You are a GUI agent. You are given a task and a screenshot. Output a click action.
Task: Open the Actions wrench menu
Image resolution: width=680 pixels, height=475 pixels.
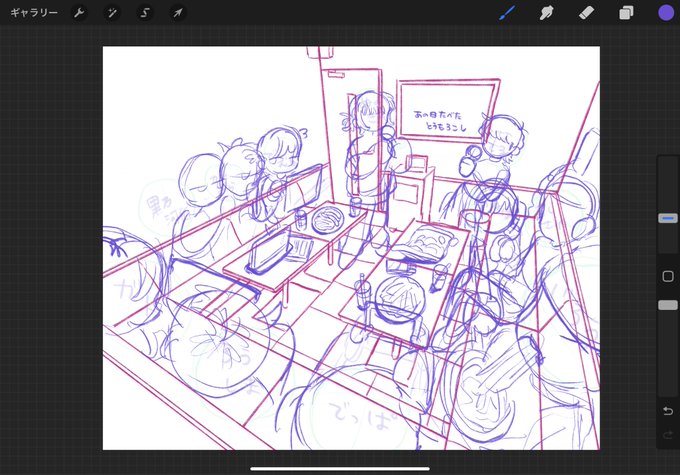click(79, 13)
